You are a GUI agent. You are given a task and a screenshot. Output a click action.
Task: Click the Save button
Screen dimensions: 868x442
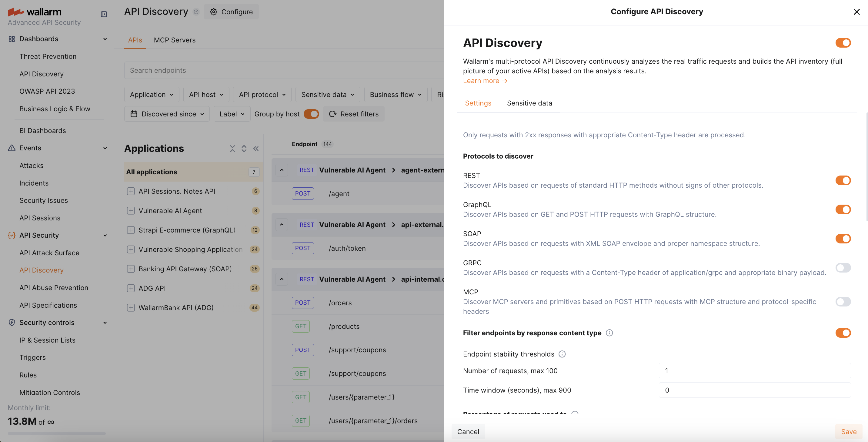[x=848, y=432]
